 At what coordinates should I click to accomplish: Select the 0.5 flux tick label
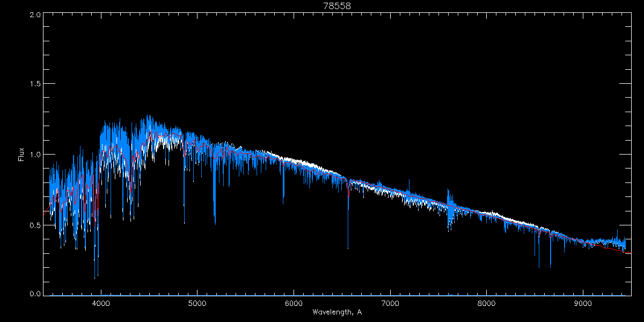[34, 225]
